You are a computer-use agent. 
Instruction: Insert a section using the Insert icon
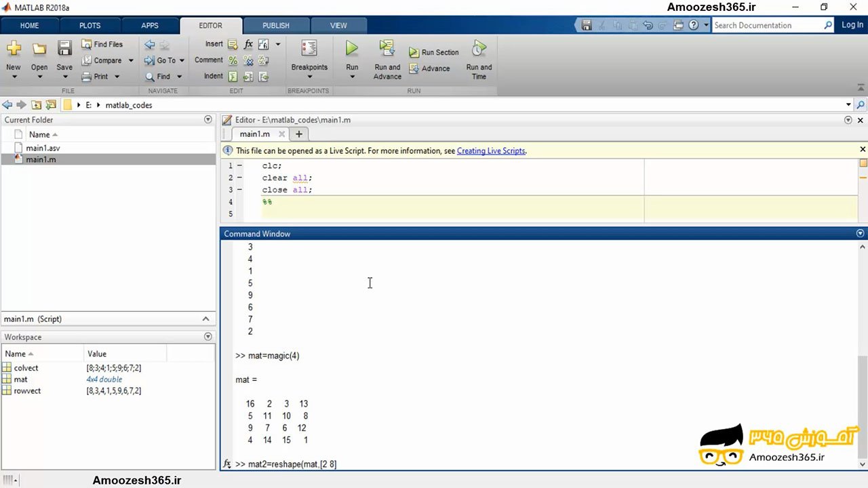pyautogui.click(x=233, y=44)
